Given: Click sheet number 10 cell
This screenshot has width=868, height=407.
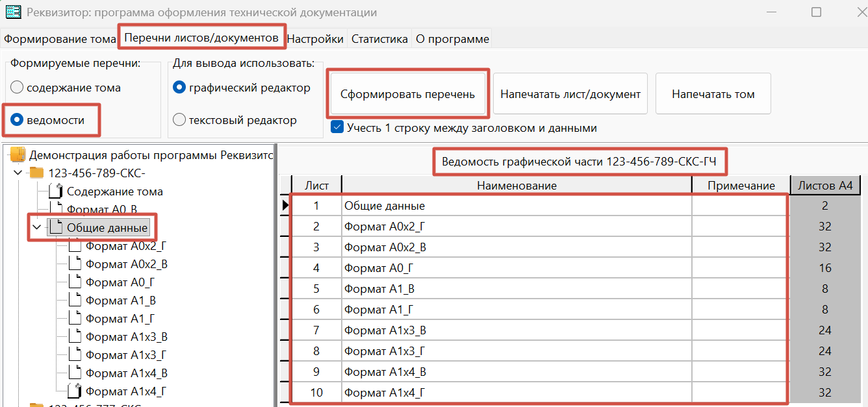Looking at the screenshot, I should point(317,393).
